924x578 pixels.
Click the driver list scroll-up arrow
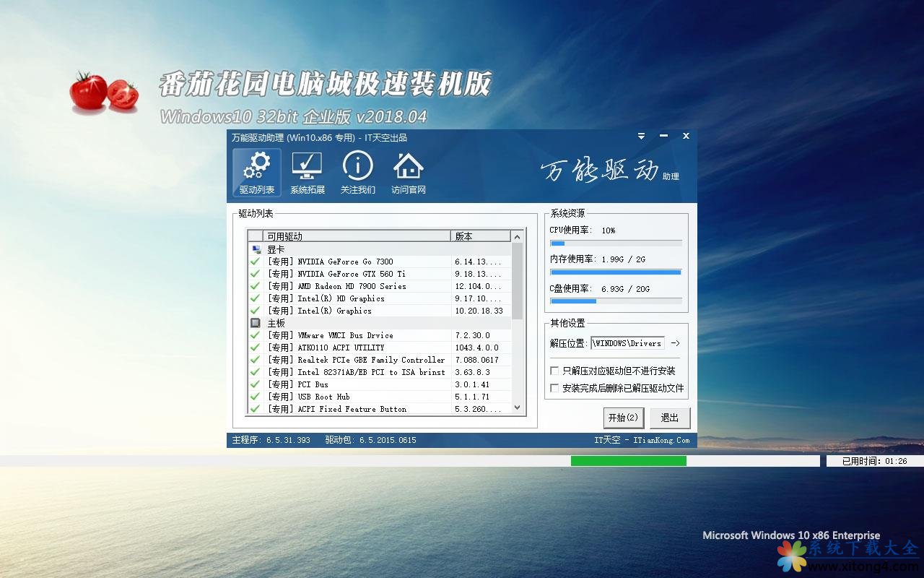(517, 236)
